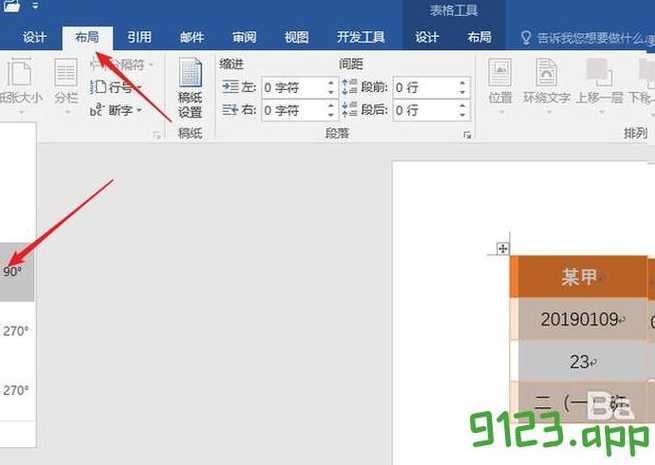Decrease left indent with down arrow
The width and height of the screenshot is (655, 465).
(331, 92)
